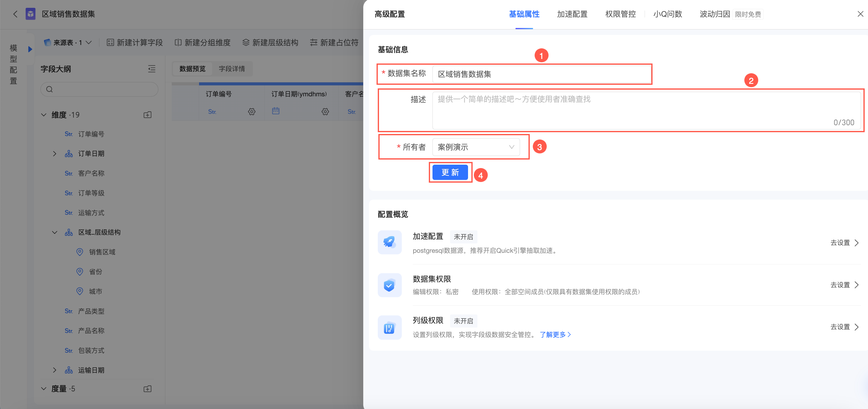The width and height of the screenshot is (868, 409).
Task: Click the 列级权限 column permission icon
Action: coord(389,327)
